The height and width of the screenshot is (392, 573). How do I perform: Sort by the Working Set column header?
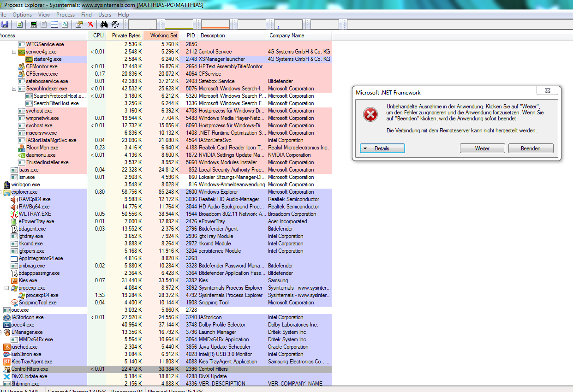161,36
